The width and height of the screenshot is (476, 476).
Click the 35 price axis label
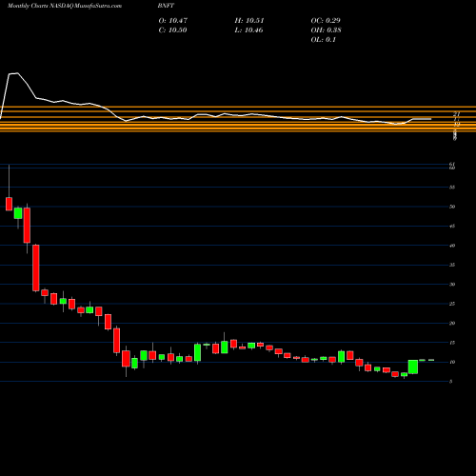(x=452, y=265)
